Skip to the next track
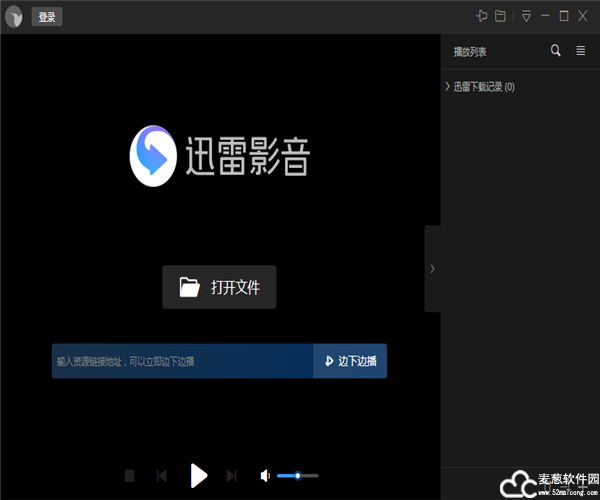The width and height of the screenshot is (600, 500). tap(232, 476)
